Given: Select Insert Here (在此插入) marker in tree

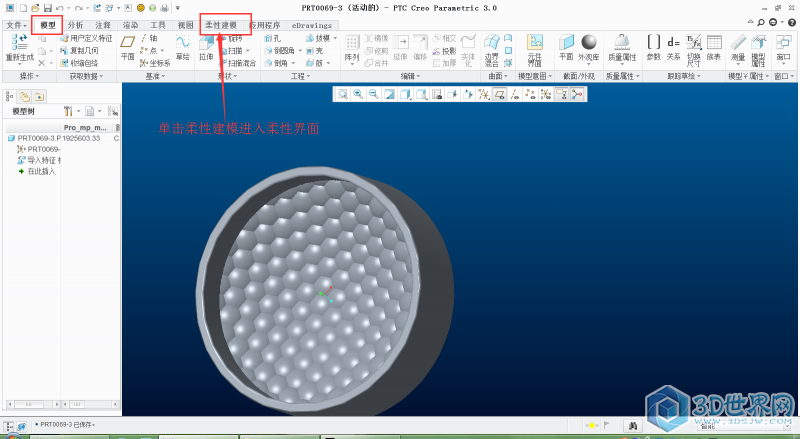Looking at the screenshot, I should (x=37, y=172).
